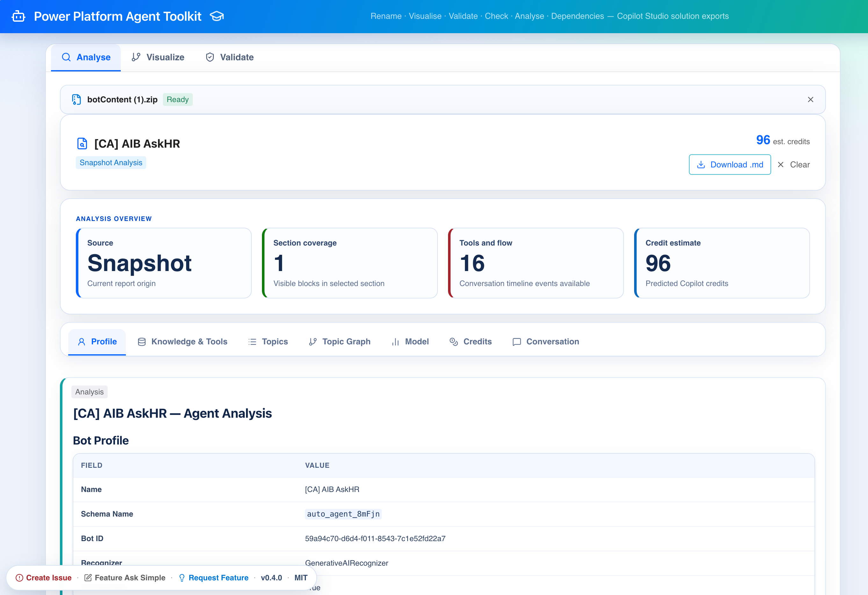Open the Validate tab
The width and height of the screenshot is (868, 595).
point(230,57)
